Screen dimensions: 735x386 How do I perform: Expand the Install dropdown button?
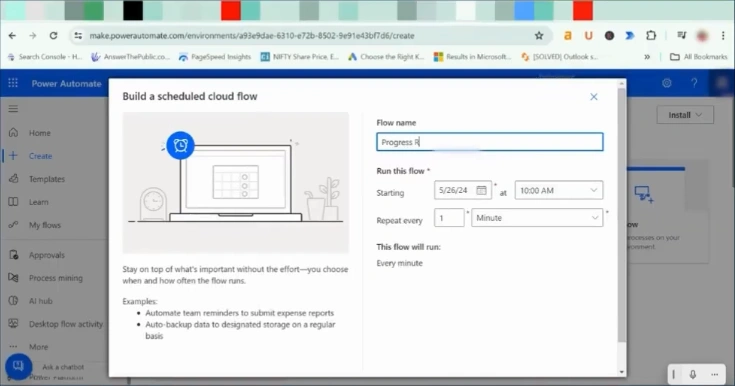point(685,115)
